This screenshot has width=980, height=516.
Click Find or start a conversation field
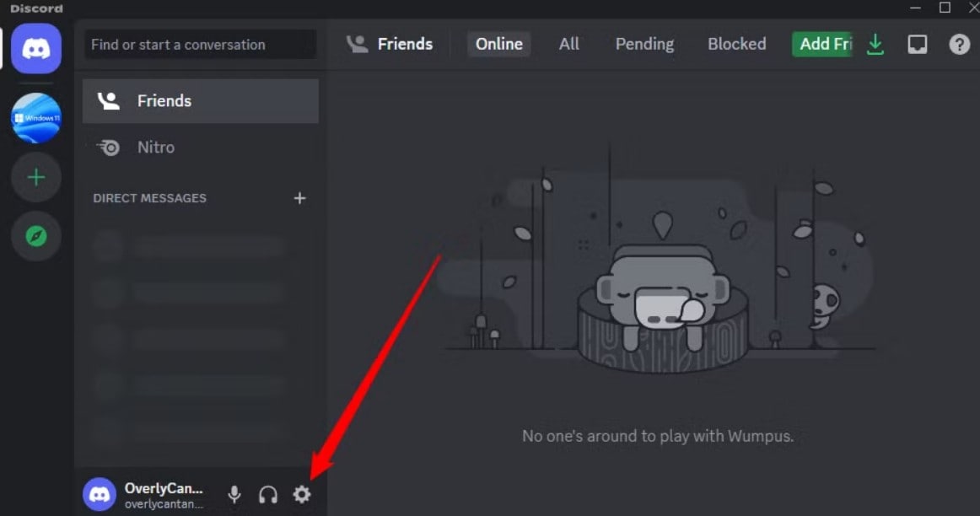pyautogui.click(x=201, y=45)
